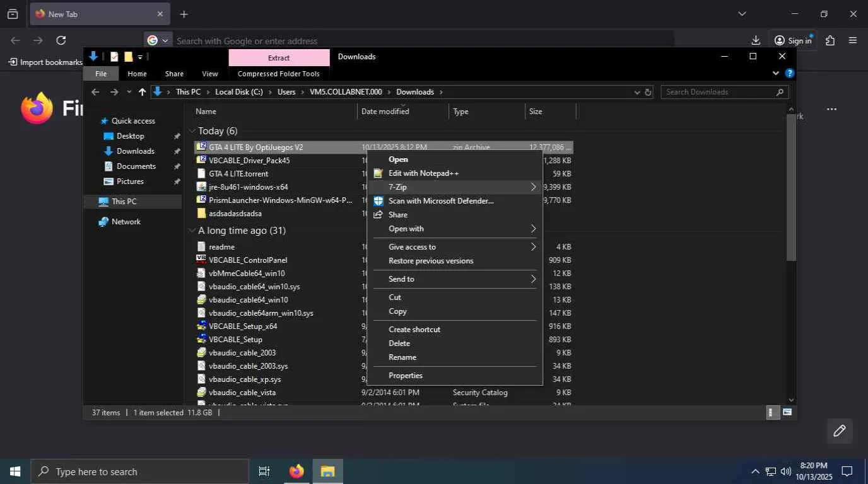The image size is (868, 484).
Task: Click the Search Downloads box
Action: (x=724, y=92)
